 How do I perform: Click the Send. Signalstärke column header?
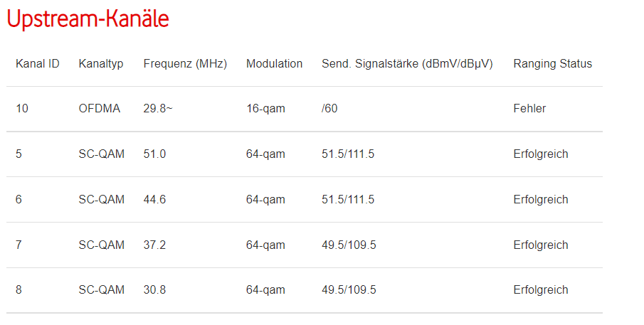pos(407,64)
